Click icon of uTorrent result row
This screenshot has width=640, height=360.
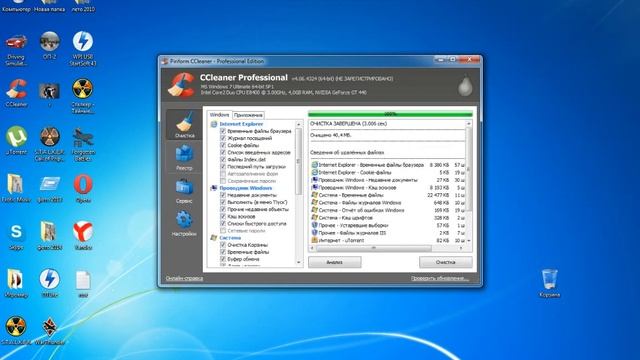pos(314,240)
